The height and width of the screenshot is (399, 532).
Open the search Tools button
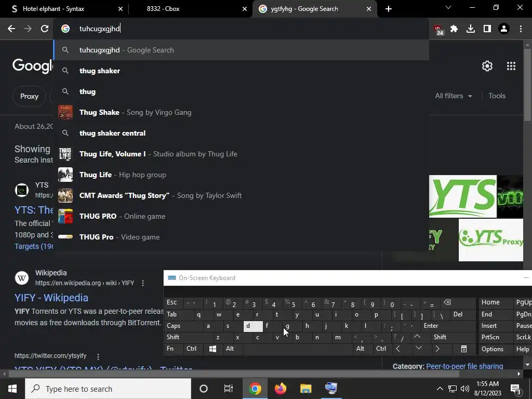click(x=497, y=96)
